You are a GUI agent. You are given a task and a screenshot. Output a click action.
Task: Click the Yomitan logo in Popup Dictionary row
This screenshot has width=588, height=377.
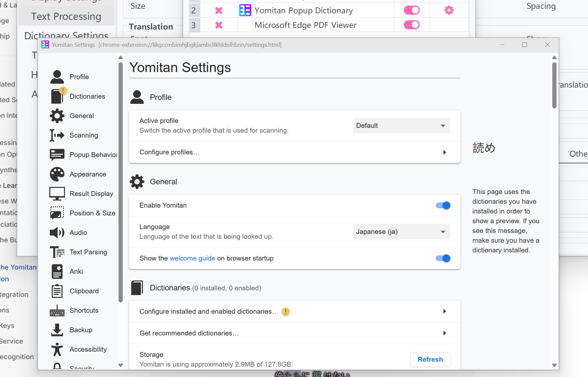tap(245, 10)
